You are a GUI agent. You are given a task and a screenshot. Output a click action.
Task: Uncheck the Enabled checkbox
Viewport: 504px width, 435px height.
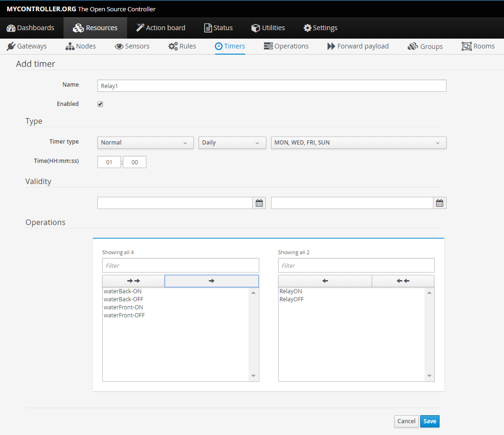(x=100, y=104)
